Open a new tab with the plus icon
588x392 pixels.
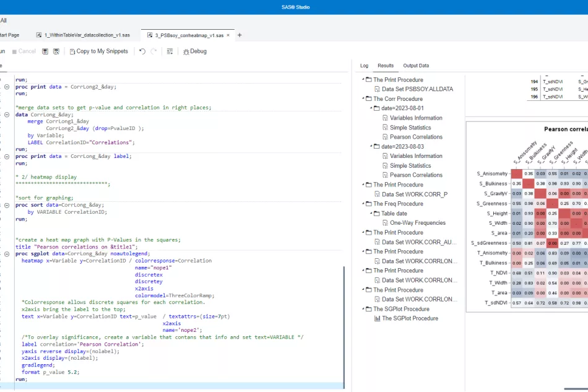coord(240,35)
